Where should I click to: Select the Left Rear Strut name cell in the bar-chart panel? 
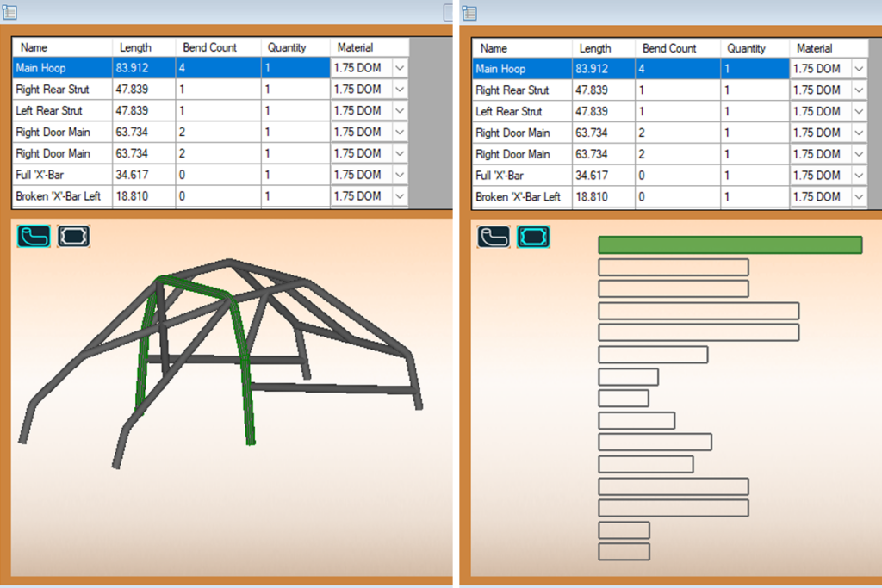coord(522,111)
